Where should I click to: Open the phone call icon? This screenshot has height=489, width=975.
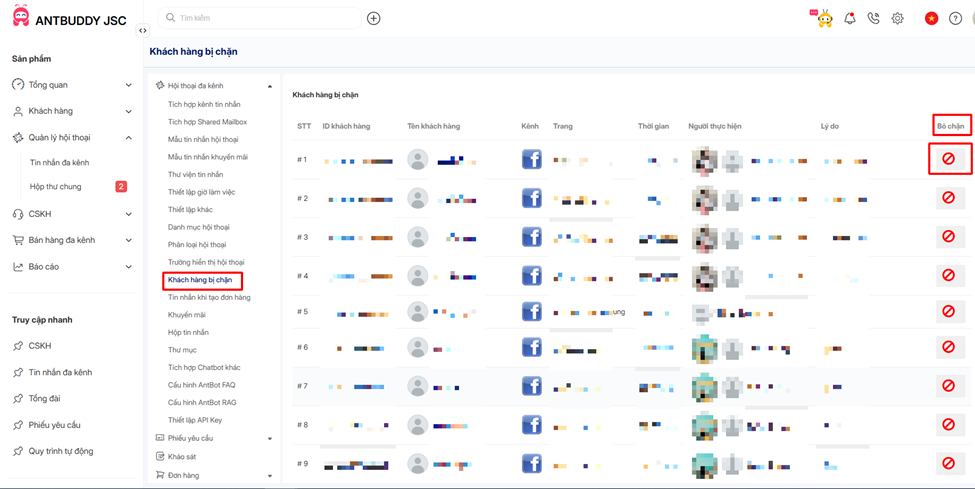click(874, 18)
